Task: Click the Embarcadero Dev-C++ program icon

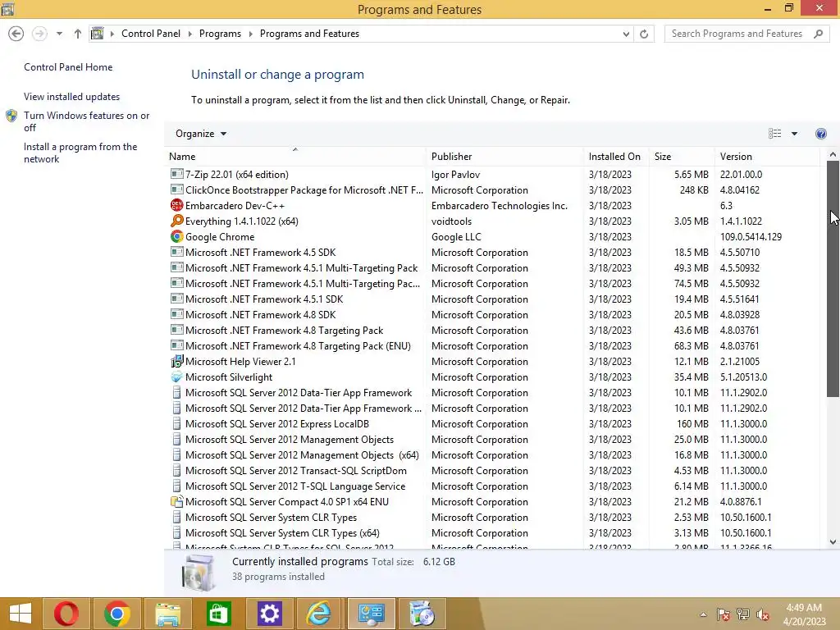Action: point(177,205)
